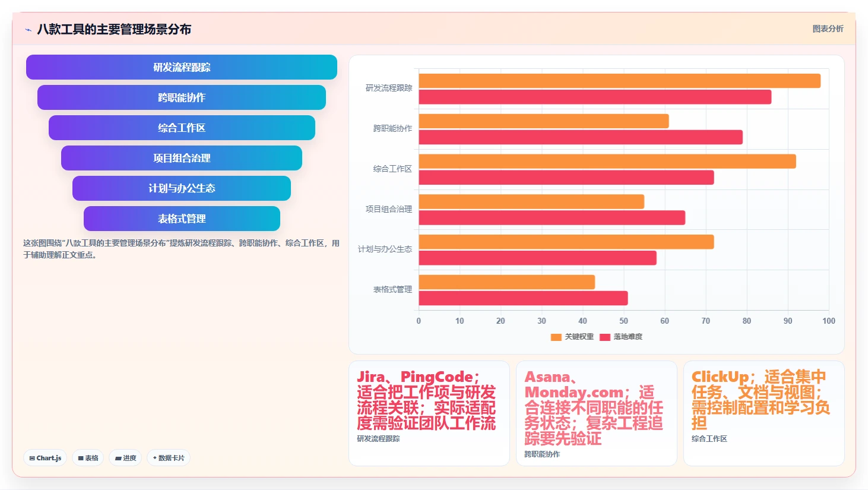Click the orange 关键权重 legend swatch
This screenshot has height=490, width=868.
click(x=556, y=337)
